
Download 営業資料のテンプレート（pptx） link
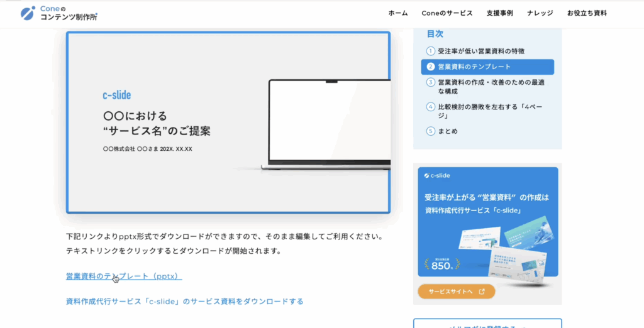click(x=124, y=276)
